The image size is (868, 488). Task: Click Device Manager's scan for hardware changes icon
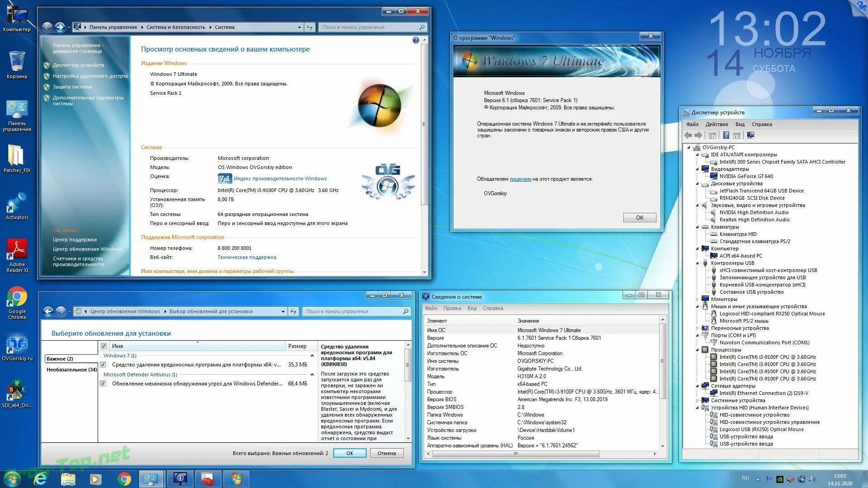coord(750,135)
